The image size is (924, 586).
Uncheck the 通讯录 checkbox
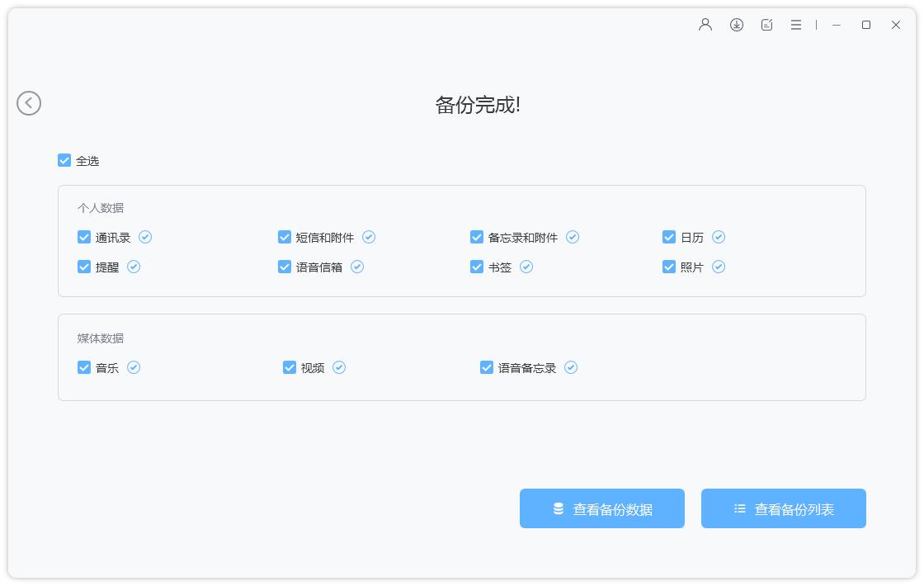point(84,237)
